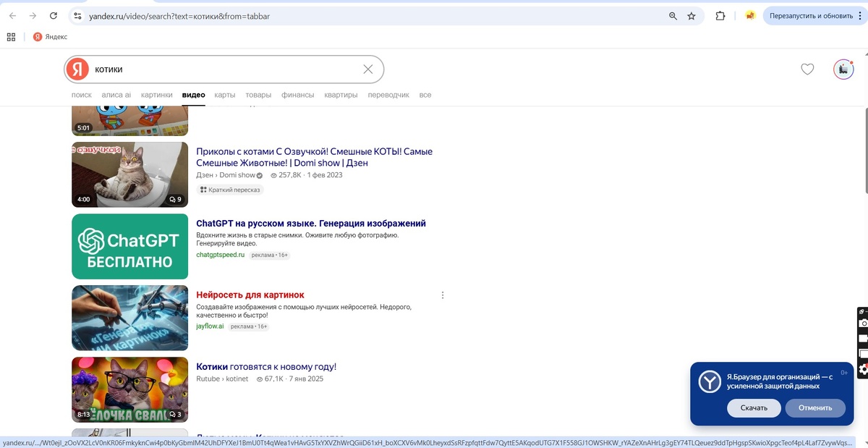
Task: Open the Chrome profile avatar
Action: click(x=750, y=16)
